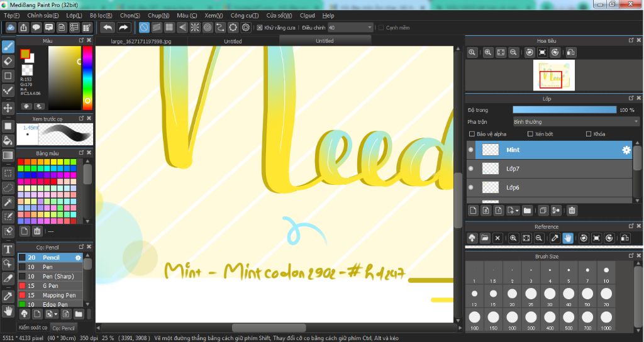Add a layer folder
Image resolution: width=644 pixels, height=342 pixels.
coord(528,211)
